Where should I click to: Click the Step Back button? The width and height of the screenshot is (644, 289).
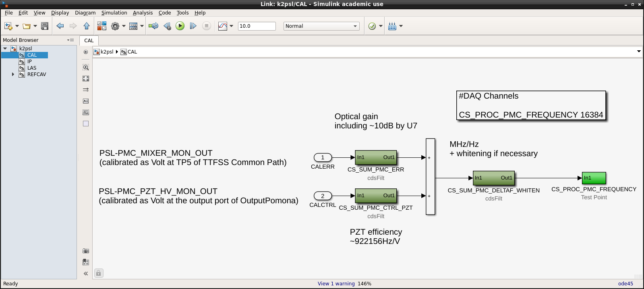coord(167,26)
